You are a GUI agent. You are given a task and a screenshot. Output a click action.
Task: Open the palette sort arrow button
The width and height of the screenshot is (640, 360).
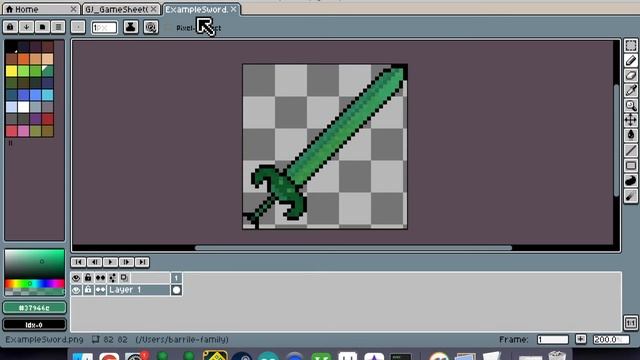[26, 27]
